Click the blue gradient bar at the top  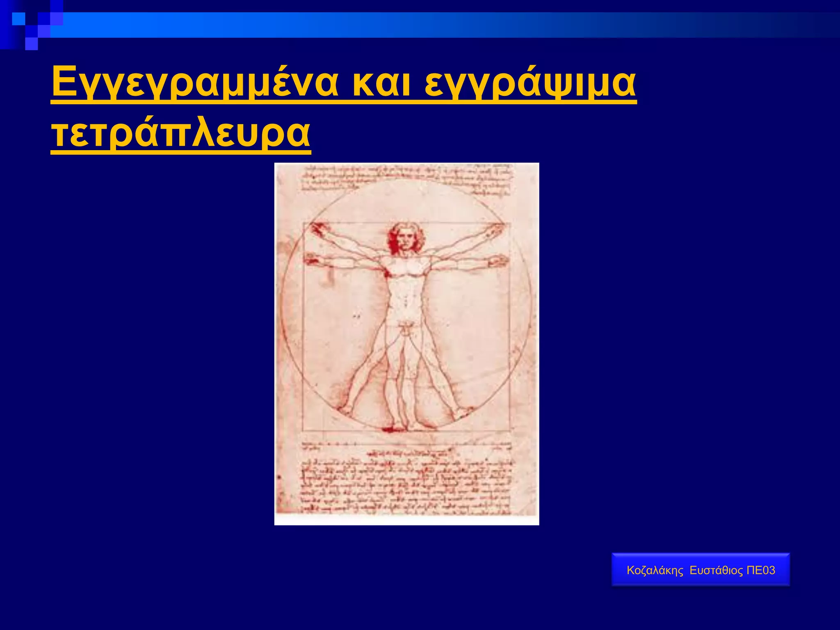(x=410, y=25)
